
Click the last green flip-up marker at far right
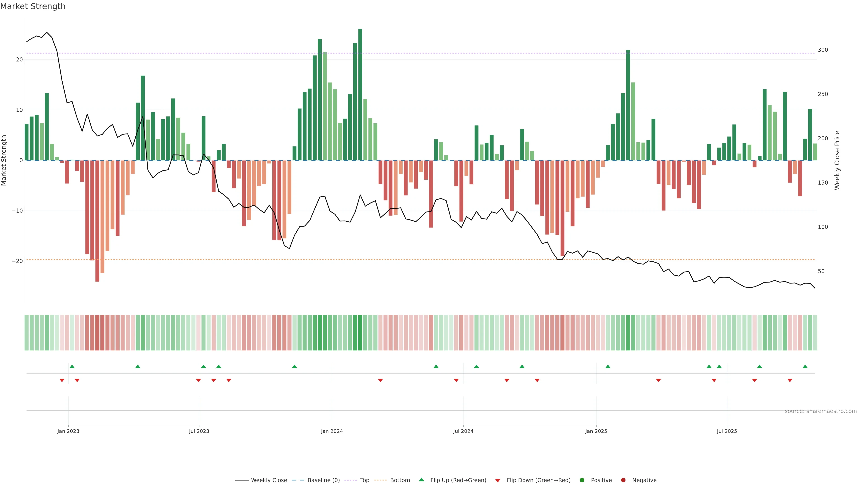click(x=805, y=366)
